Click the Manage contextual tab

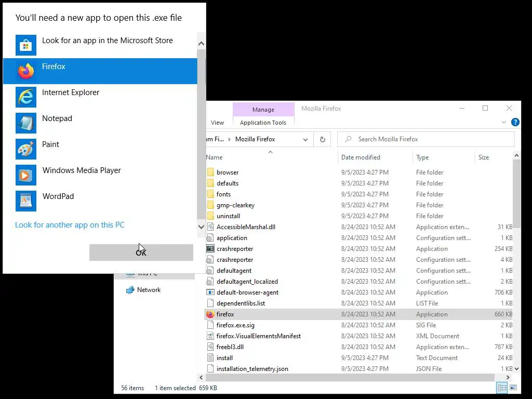[x=263, y=110]
